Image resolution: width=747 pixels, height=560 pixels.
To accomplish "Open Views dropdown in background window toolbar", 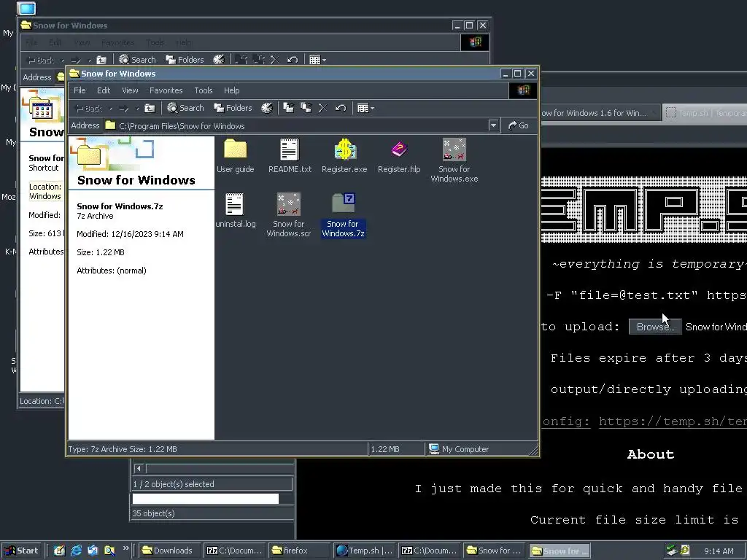I will click(x=317, y=60).
